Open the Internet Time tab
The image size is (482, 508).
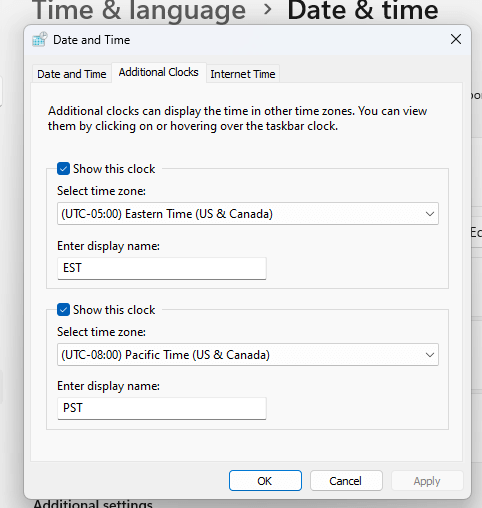tap(243, 74)
